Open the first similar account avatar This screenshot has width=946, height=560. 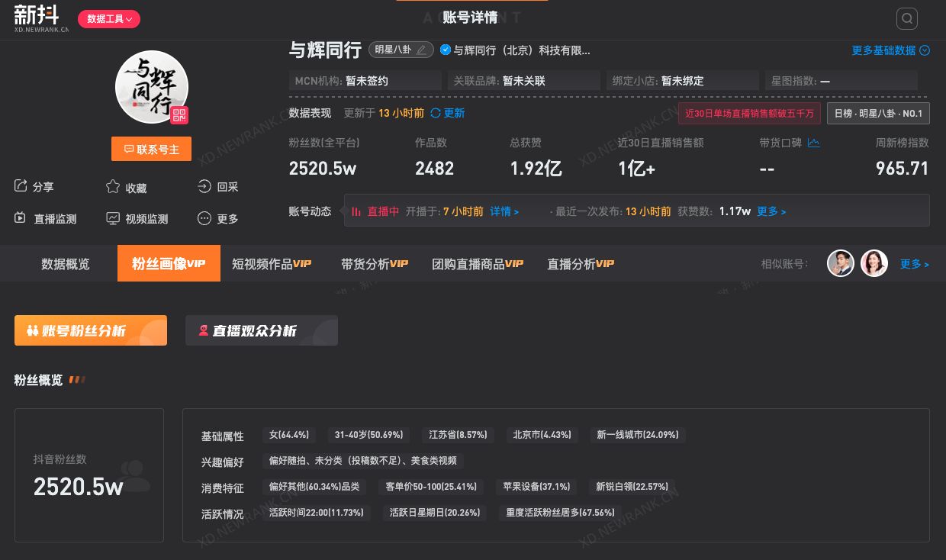pyautogui.click(x=841, y=263)
